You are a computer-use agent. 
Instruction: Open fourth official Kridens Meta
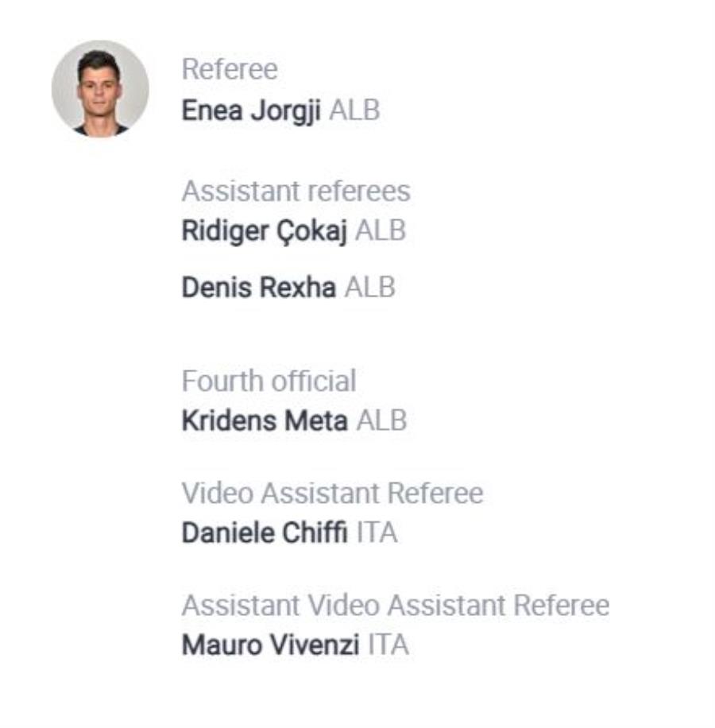pos(265,421)
